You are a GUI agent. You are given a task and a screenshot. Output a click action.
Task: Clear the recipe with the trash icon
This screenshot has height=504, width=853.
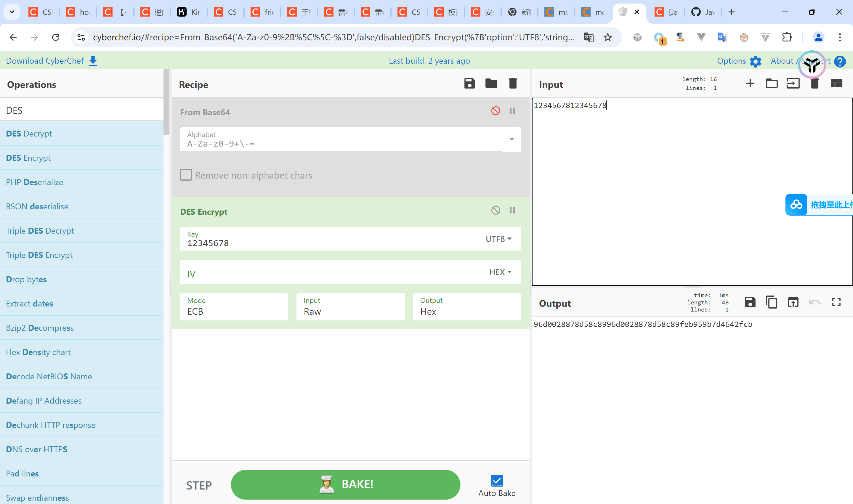(513, 84)
